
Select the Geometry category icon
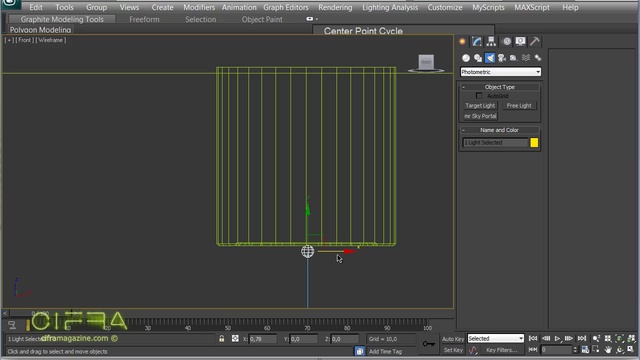point(466,58)
